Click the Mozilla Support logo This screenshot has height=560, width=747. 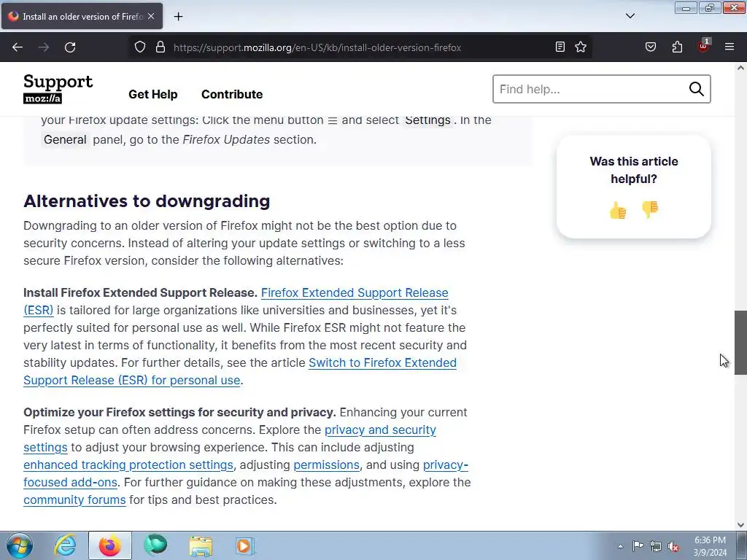[58, 88]
